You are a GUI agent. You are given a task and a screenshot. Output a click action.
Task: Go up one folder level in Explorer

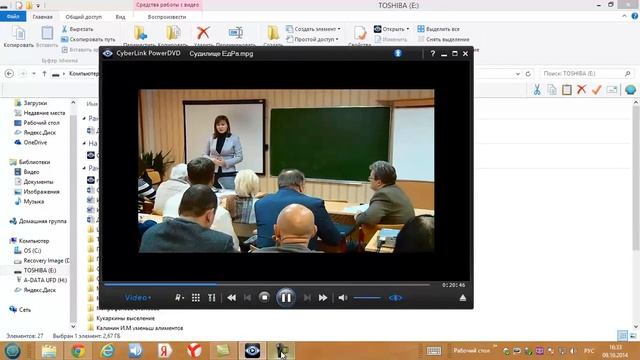[x=44, y=73]
